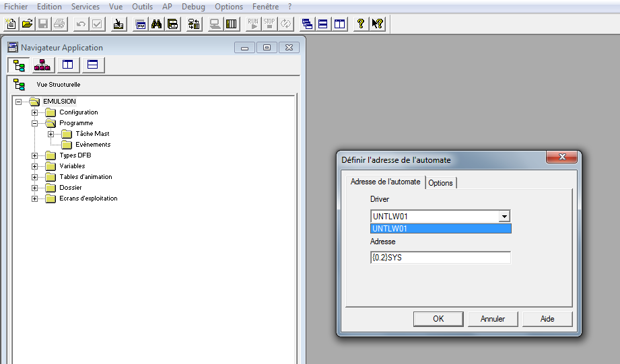The image size is (620, 364).
Task: Click the STOP toolbar button
Action: pos(269,24)
